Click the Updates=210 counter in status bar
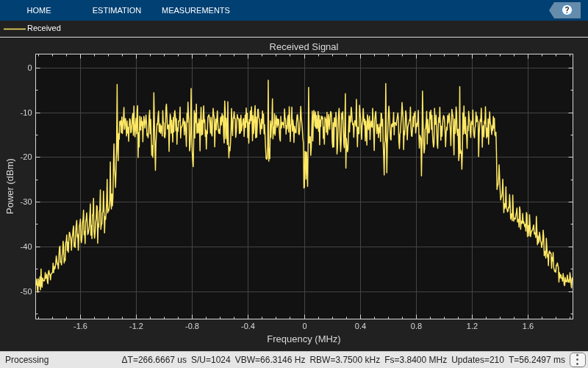This screenshot has width=588, height=368. [x=477, y=360]
